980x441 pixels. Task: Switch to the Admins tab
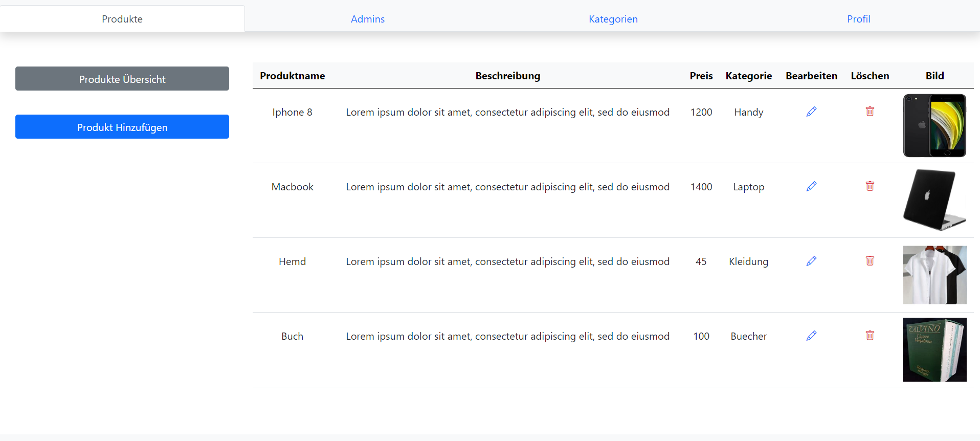[367, 19]
